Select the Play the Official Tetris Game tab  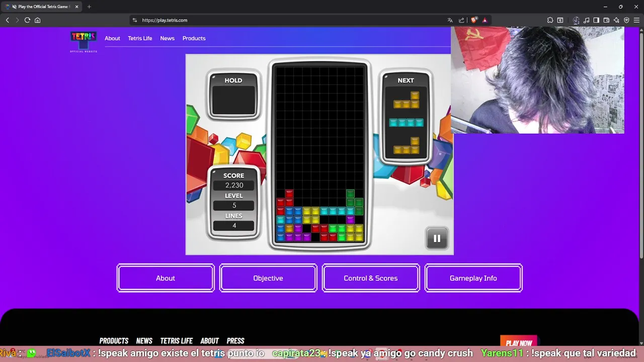42,7
